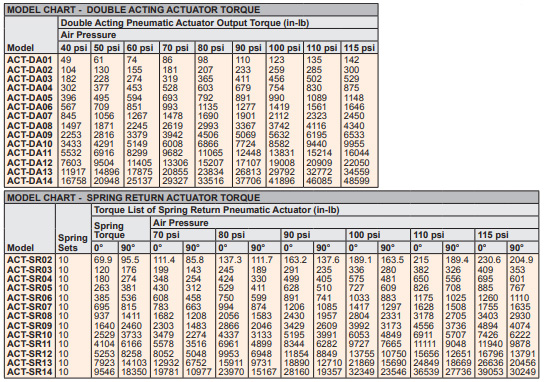544x382 pixels.
Task: Click the Double Acting Actuator Torque title bar
Action: pyautogui.click(x=191, y=9)
